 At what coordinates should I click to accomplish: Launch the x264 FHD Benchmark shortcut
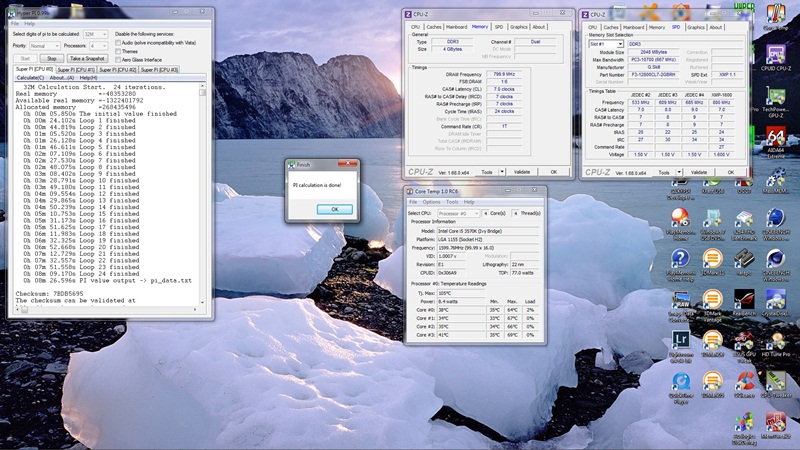(744, 224)
